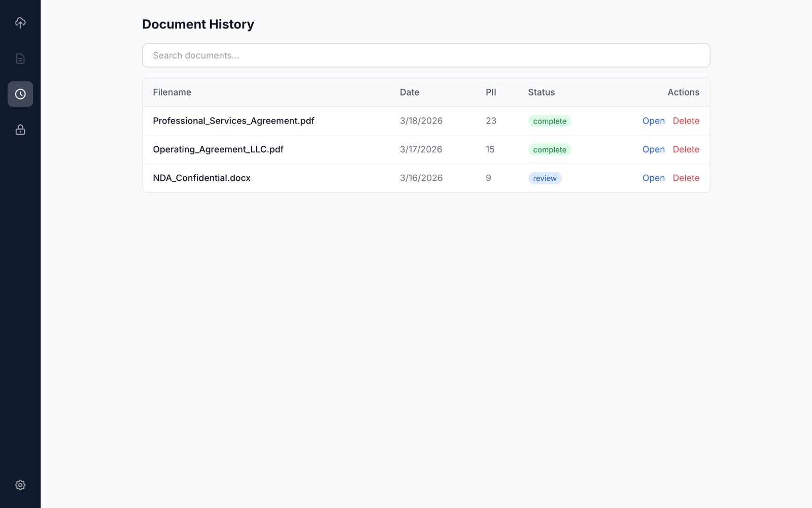
Task: Delete NDA_Confidential.docx
Action: pyautogui.click(x=686, y=178)
